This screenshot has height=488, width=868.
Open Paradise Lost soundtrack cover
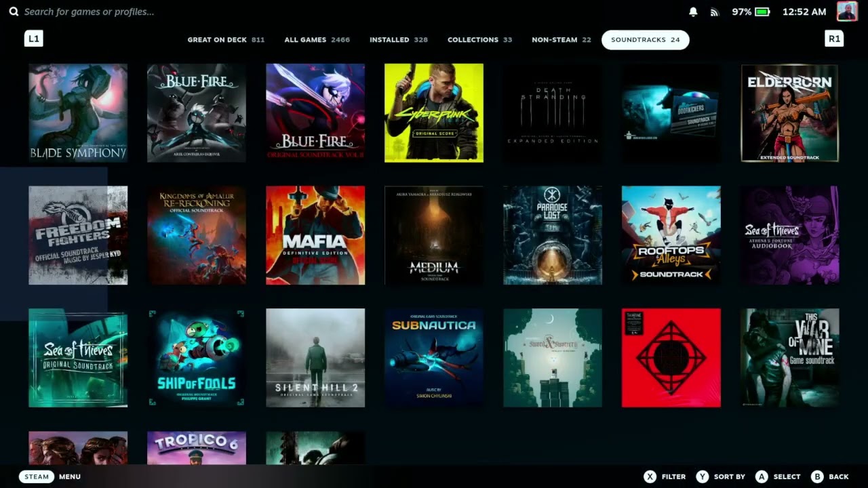pos(553,235)
